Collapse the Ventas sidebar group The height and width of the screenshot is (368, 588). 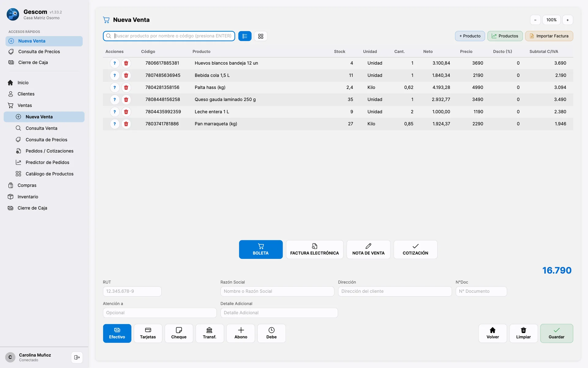tap(44, 105)
